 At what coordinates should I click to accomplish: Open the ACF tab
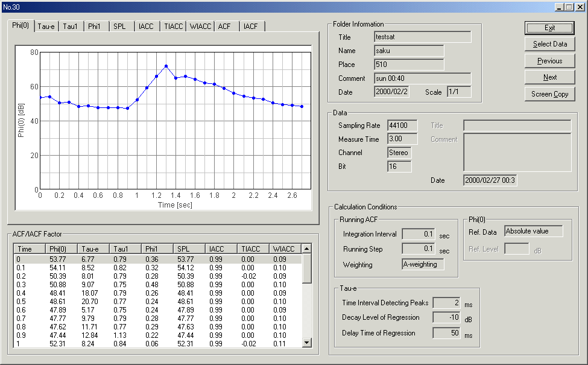(x=225, y=27)
